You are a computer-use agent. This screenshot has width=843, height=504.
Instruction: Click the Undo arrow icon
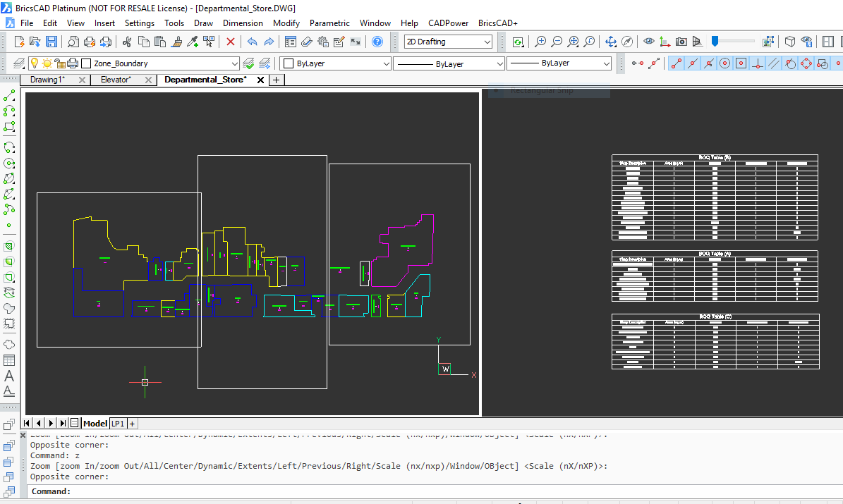pos(252,42)
